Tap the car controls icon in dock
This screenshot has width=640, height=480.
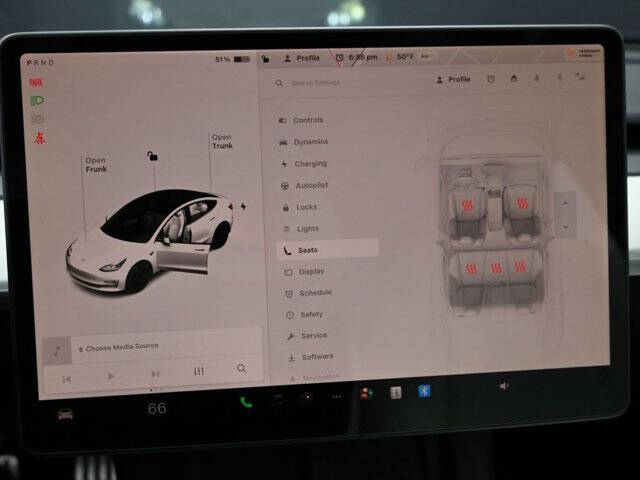(x=65, y=415)
